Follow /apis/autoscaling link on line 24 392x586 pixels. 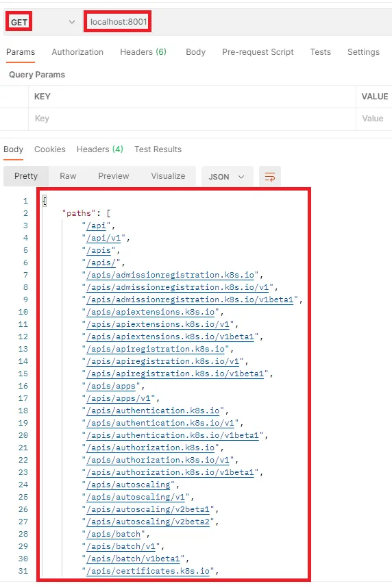click(x=128, y=485)
